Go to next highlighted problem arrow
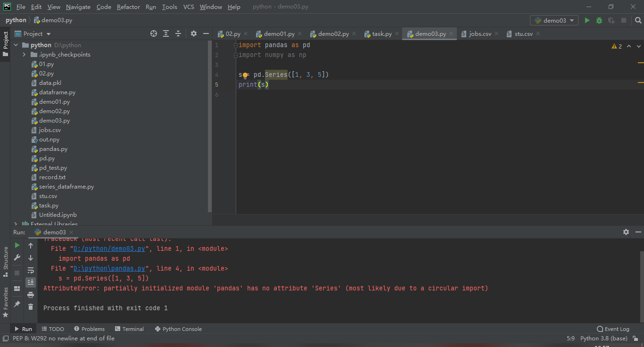Viewport: 644px width, 347px height. click(x=639, y=46)
